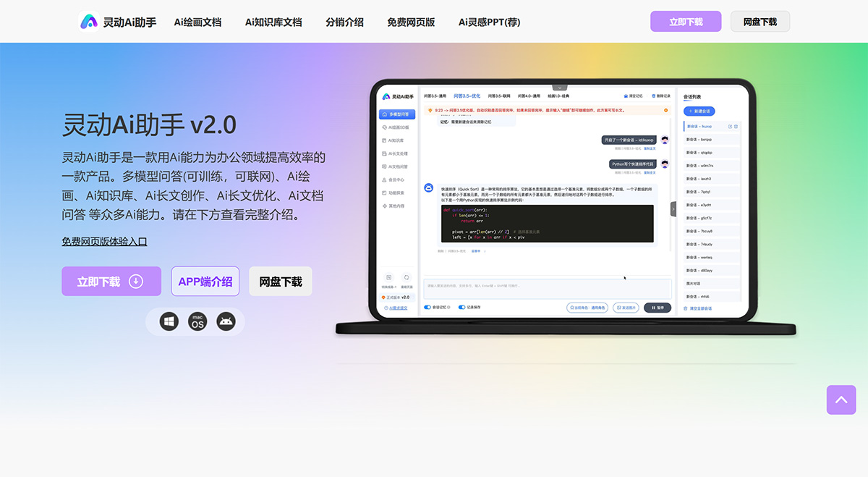Click the 免费网页版体验入口 link
Screen dimensions: 868x477
tap(104, 242)
